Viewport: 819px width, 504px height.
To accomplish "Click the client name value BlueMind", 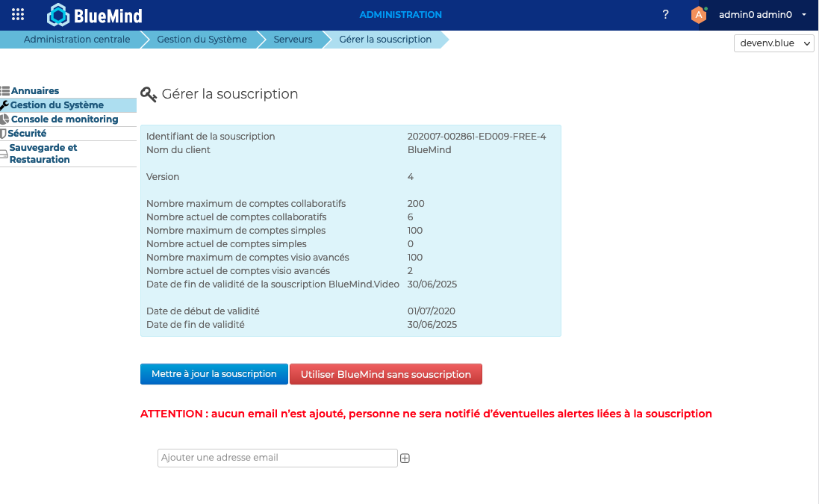I will [x=429, y=150].
